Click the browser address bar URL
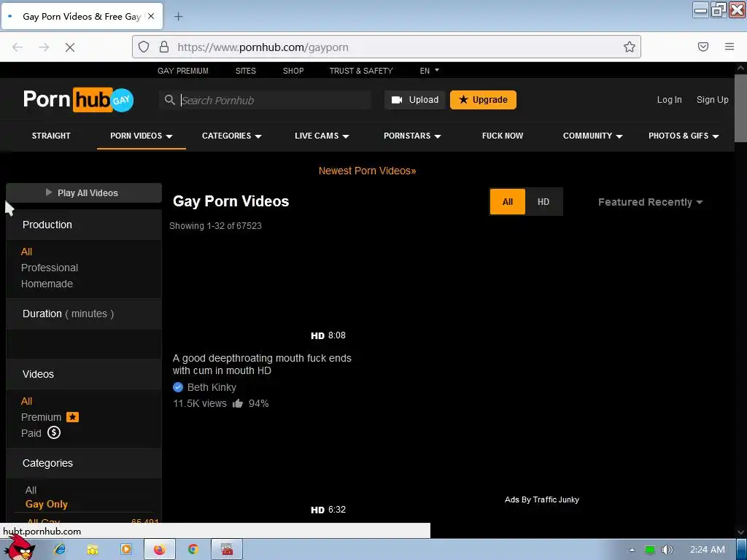The image size is (747, 560). click(x=263, y=47)
